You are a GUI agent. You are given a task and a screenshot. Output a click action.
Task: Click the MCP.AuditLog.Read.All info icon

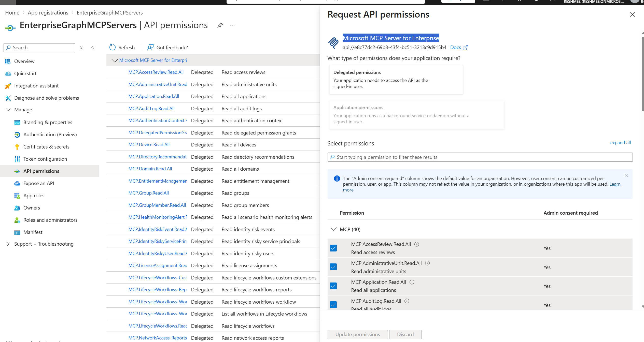click(x=407, y=301)
